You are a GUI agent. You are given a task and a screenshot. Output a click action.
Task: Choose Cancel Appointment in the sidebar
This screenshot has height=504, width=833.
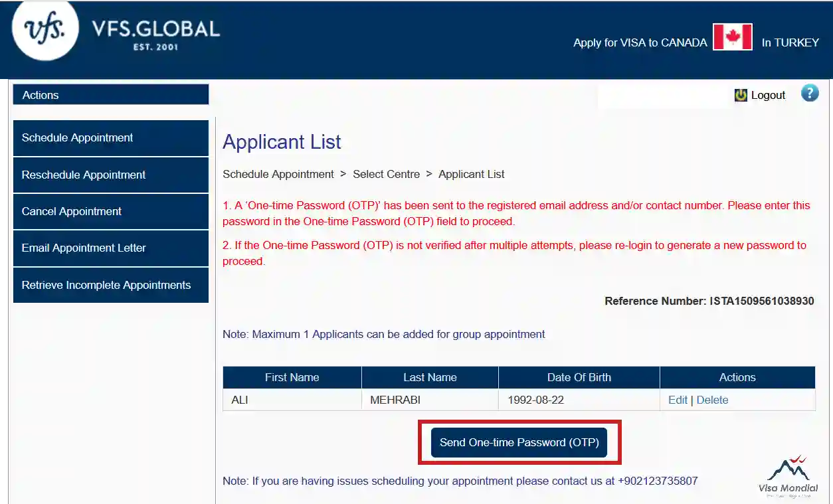click(x=111, y=212)
